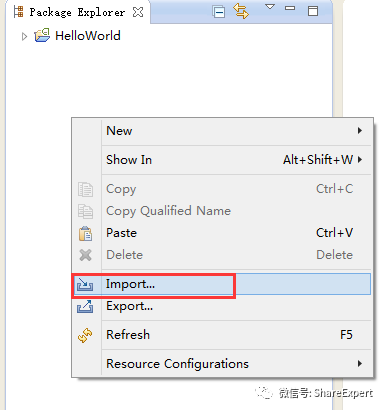This screenshot has width=384, height=410.
Task: Click the Import tray icon
Action: pyautogui.click(x=85, y=284)
